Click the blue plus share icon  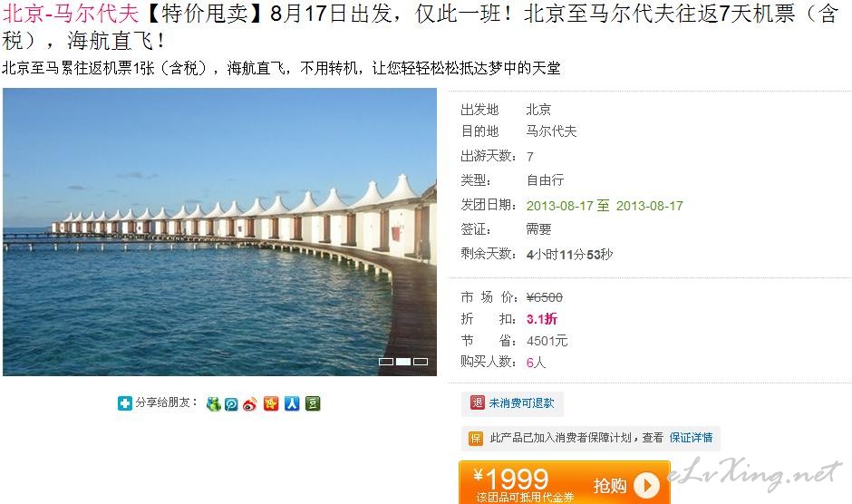(125, 403)
